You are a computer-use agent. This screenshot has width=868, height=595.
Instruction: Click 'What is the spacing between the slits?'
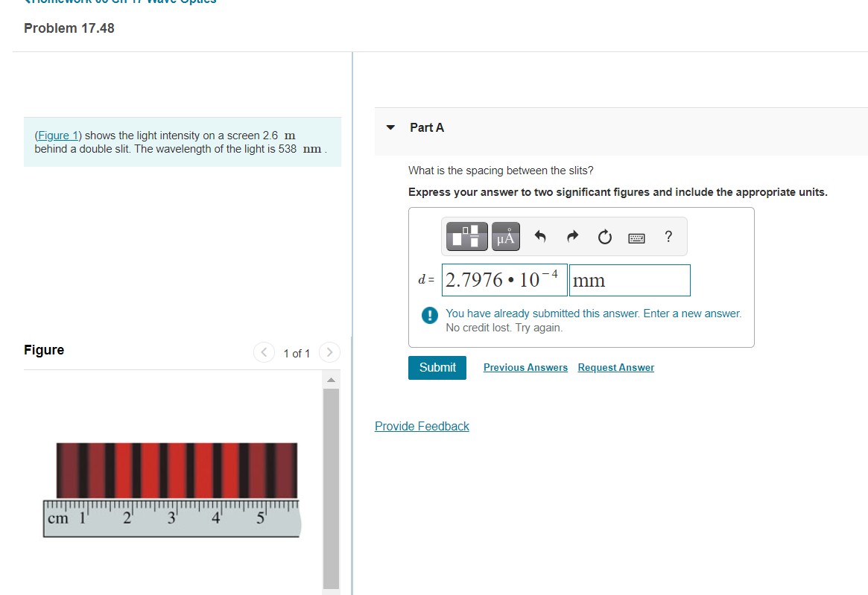[x=501, y=171]
